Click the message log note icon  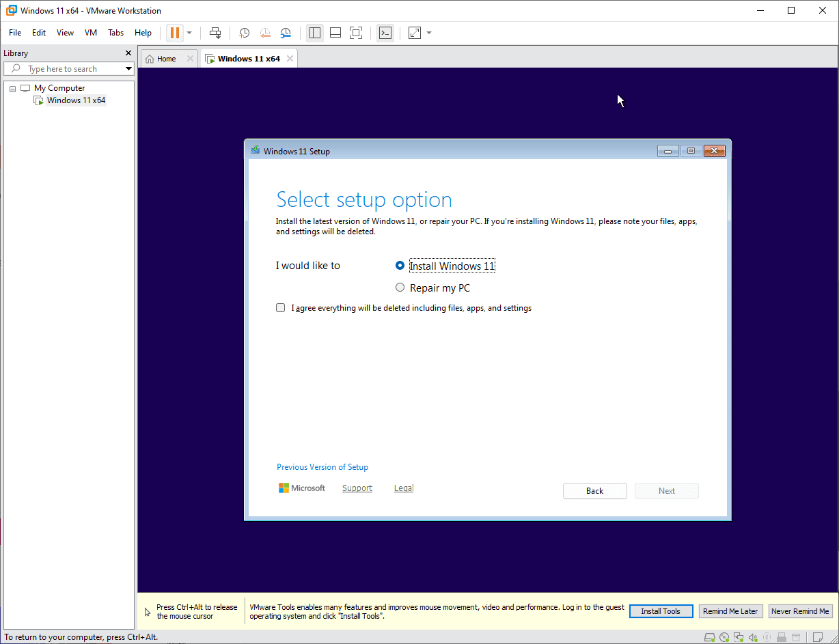(x=818, y=637)
